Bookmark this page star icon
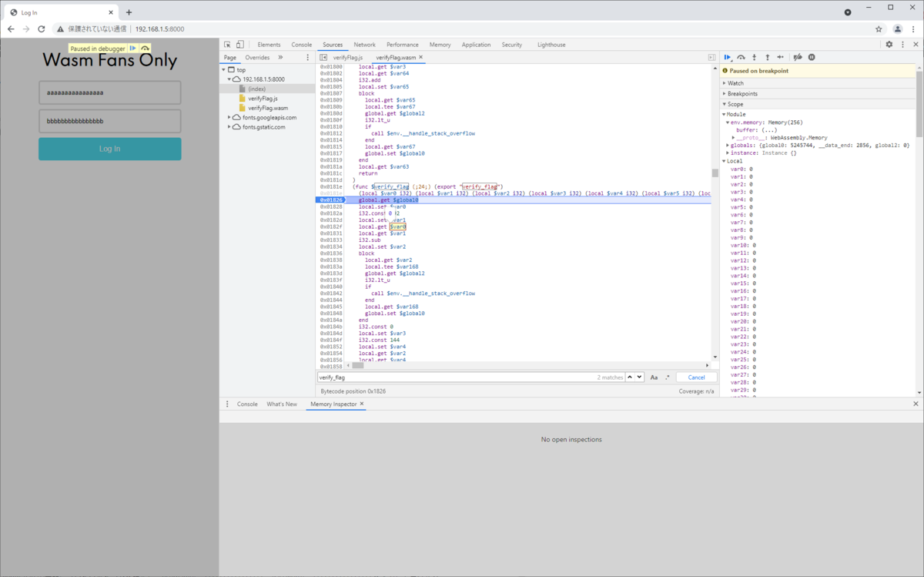The height and width of the screenshot is (577, 924). pyautogui.click(x=879, y=29)
